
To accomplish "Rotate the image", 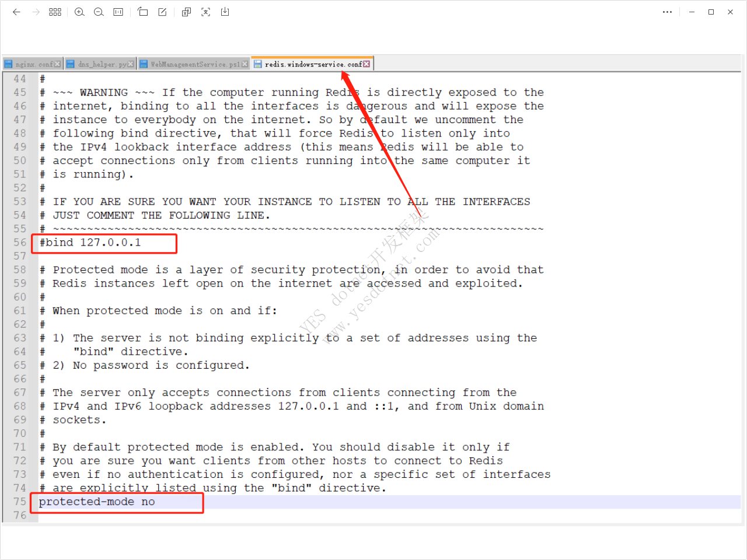I will (142, 12).
